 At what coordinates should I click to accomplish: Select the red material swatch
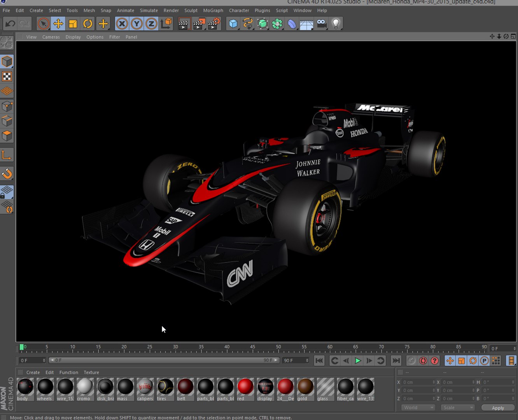click(x=245, y=389)
